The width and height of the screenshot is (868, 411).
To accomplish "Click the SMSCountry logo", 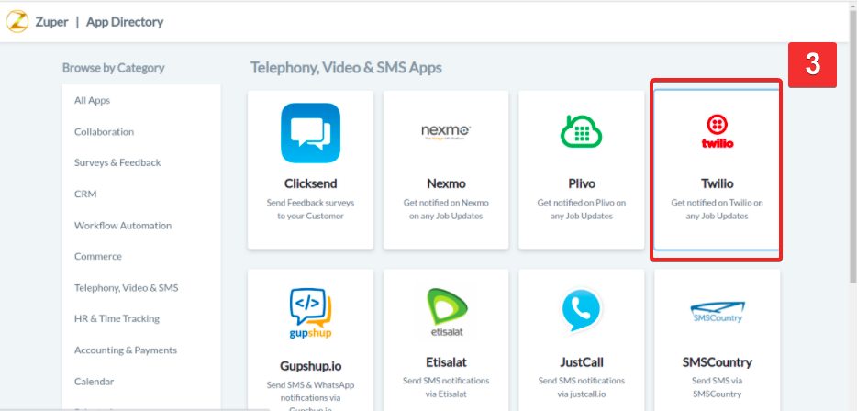I will 717,314.
